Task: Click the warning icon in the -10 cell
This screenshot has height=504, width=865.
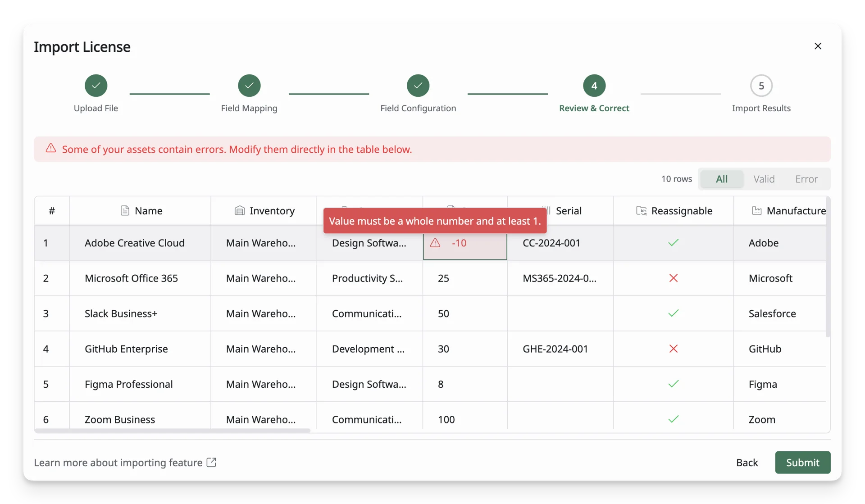Action: (435, 243)
